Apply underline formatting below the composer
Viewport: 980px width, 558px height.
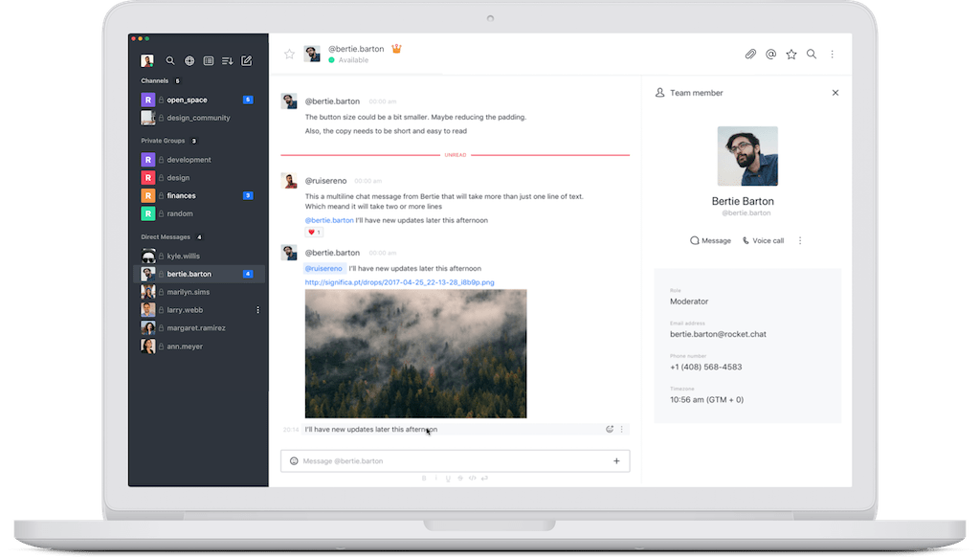(x=448, y=478)
